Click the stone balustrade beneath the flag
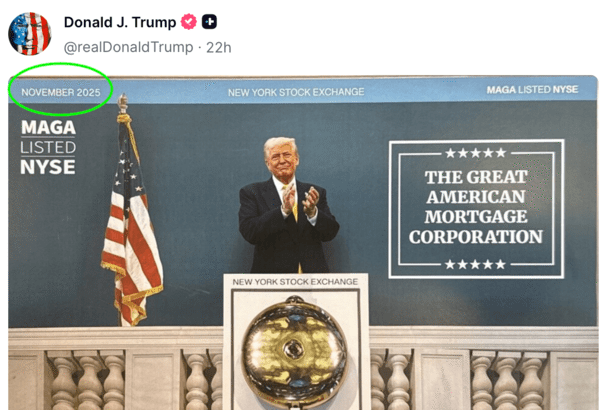Screen dimensions: 610x410 click(x=116, y=368)
